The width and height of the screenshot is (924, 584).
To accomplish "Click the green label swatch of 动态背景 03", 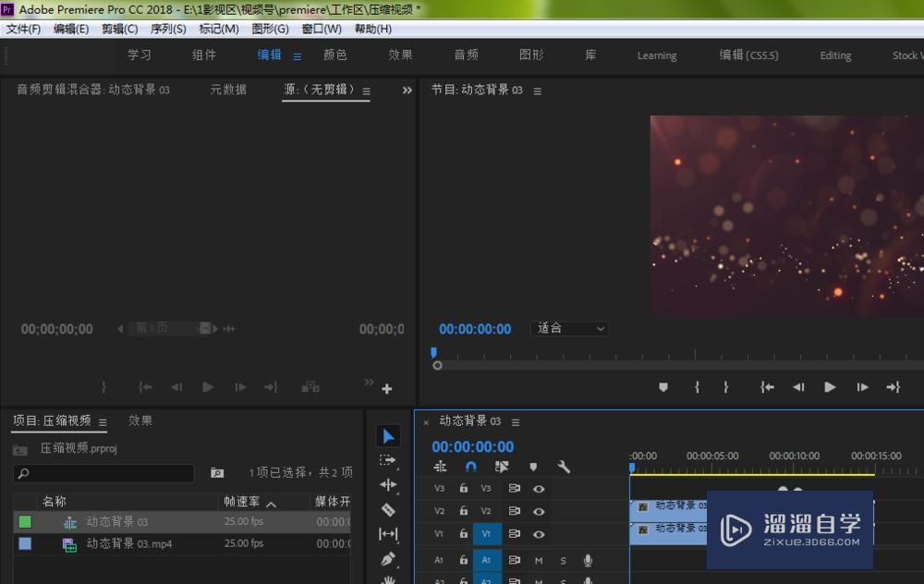I will click(x=25, y=521).
